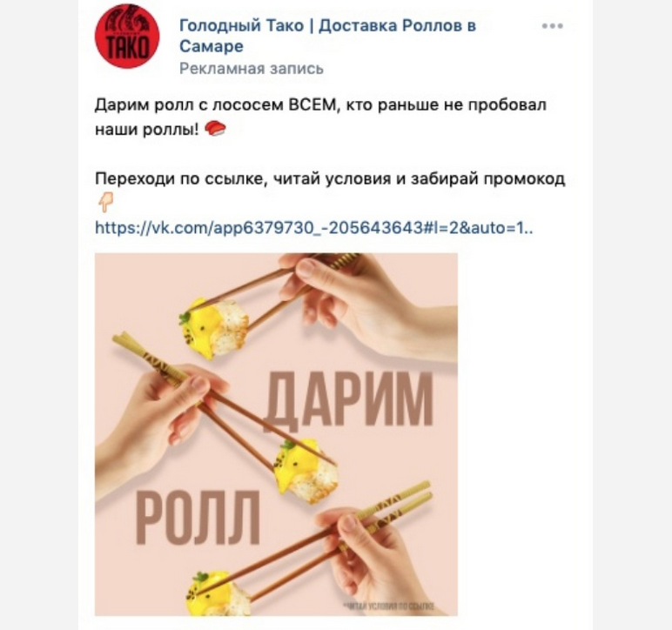
Task: Open the three-dots post options menu
Action: [552, 26]
